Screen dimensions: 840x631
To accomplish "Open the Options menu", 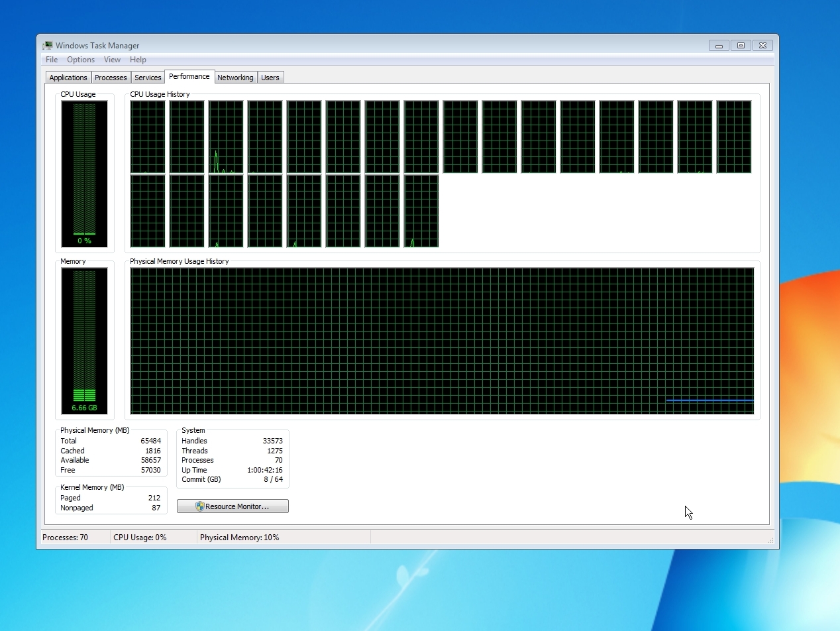I will [81, 60].
